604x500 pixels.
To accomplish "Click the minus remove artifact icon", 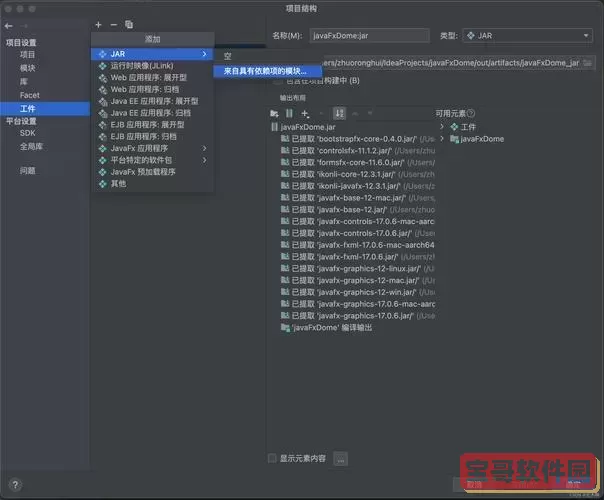I will [x=114, y=25].
